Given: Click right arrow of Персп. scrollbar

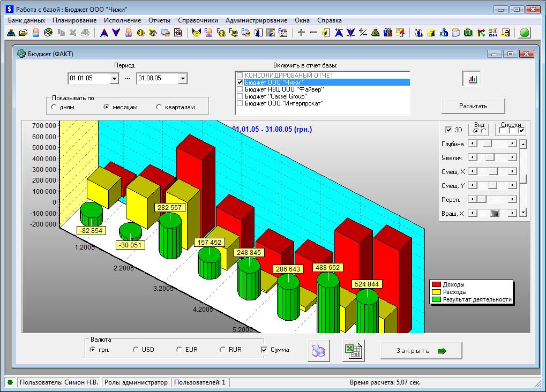Looking at the screenshot, I should tap(512, 199).
